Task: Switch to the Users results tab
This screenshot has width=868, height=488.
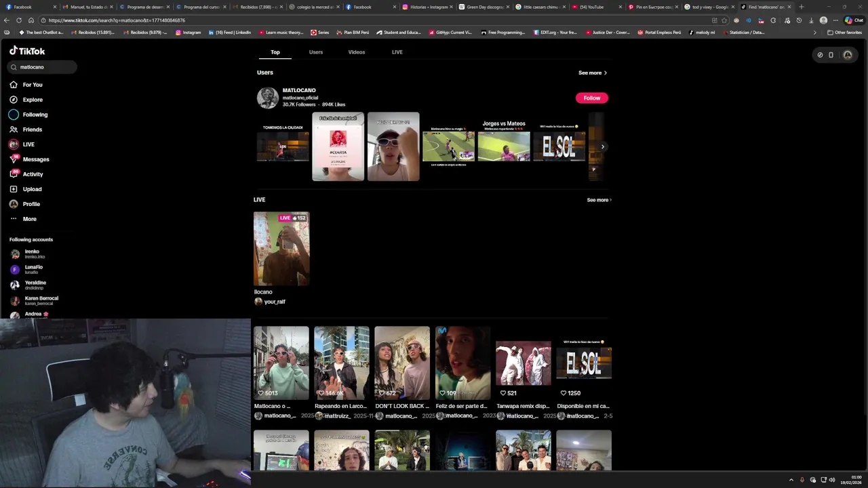Action: [316, 52]
